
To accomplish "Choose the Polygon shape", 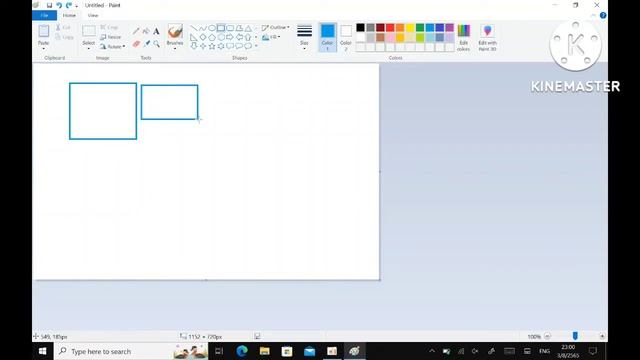I will tap(239, 28).
